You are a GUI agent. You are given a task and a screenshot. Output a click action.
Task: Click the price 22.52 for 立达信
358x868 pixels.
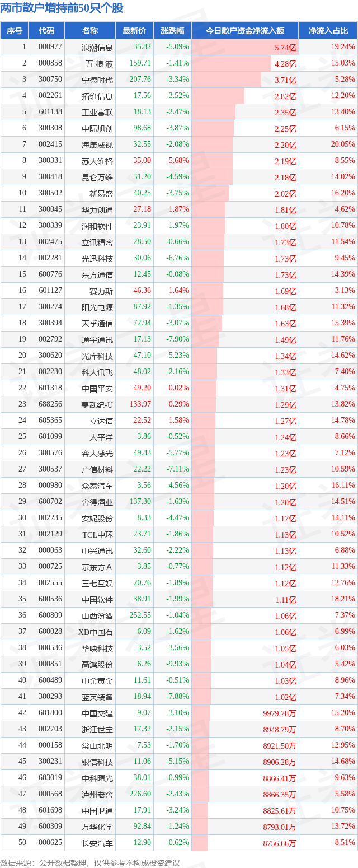pyautogui.click(x=143, y=420)
